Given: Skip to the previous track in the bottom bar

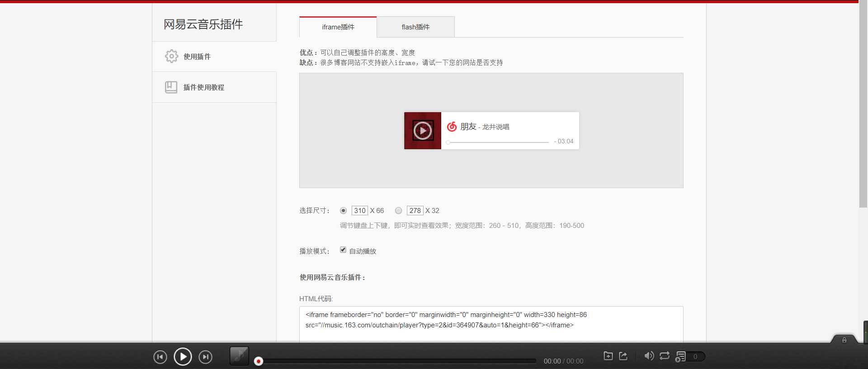Looking at the screenshot, I should [160, 357].
